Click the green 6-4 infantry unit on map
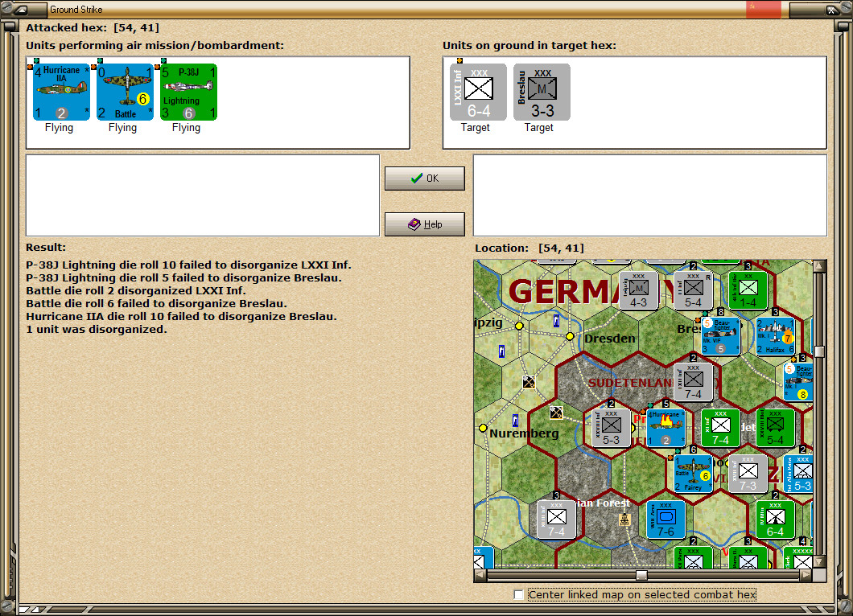 [x=775, y=519]
